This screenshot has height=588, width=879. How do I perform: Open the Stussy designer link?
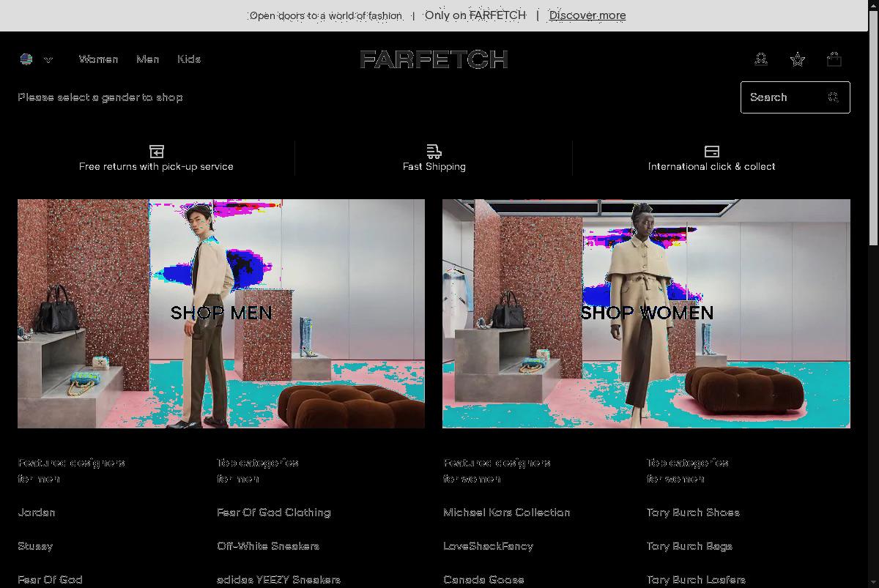point(35,546)
